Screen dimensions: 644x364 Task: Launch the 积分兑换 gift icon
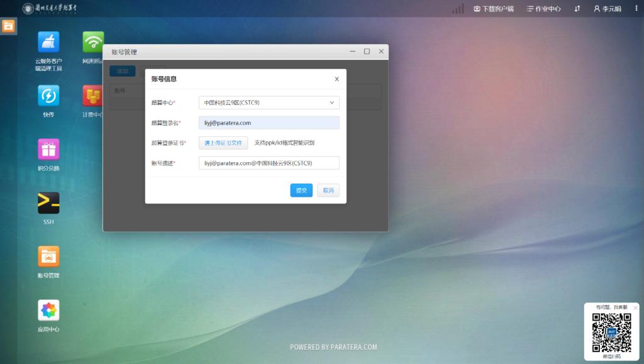[48, 150]
